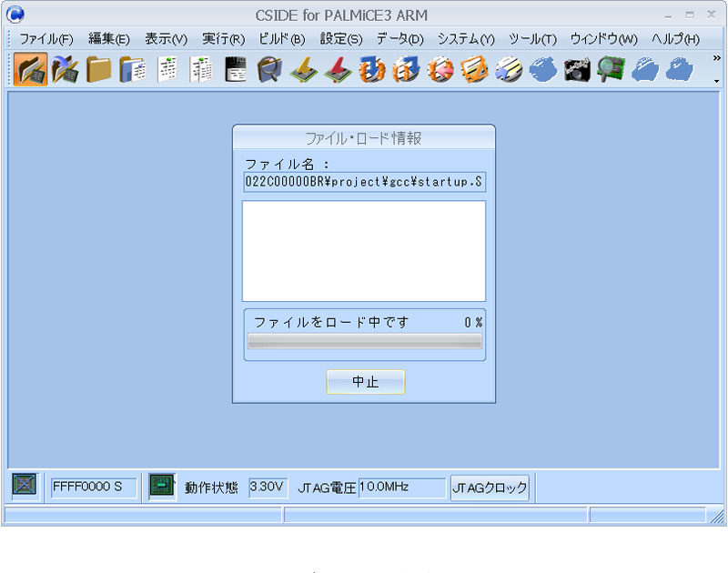Click the blue silhouette icon left of camera
This screenshot has width=728, height=573.
pyautogui.click(x=542, y=69)
